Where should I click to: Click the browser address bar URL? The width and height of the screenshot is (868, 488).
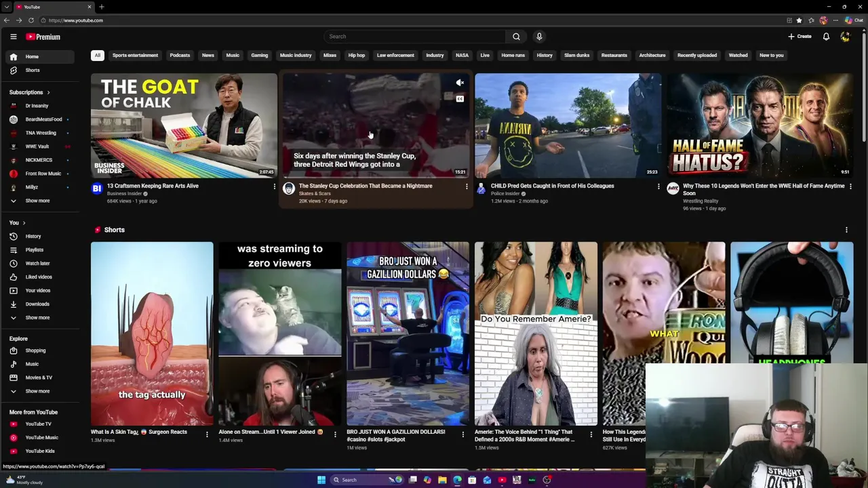[75, 20]
